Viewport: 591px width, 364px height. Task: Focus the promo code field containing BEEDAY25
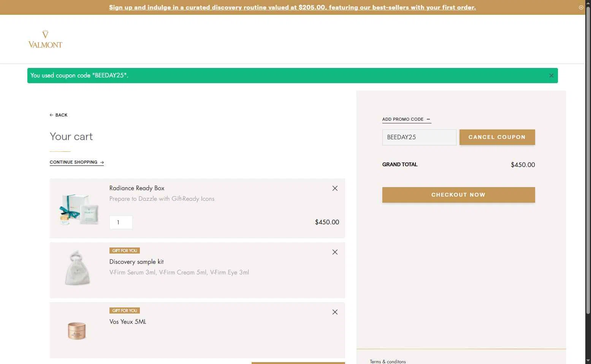(x=419, y=137)
